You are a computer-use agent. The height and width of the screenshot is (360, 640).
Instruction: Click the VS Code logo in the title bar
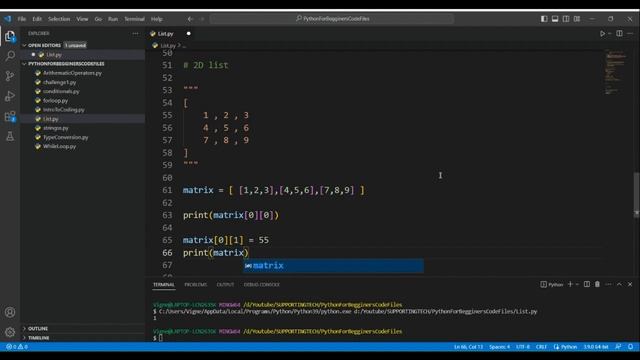tap(8, 19)
